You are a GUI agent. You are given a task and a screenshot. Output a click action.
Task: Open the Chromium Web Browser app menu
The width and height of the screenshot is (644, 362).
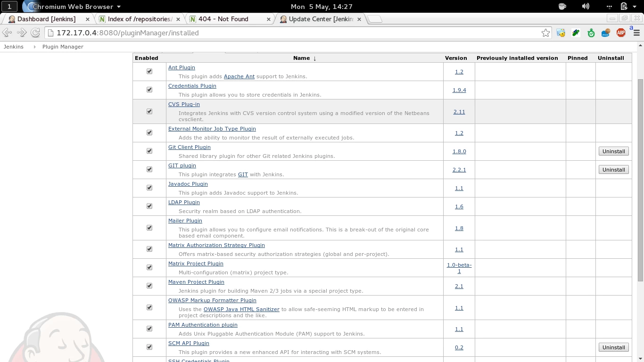pyautogui.click(x=73, y=7)
